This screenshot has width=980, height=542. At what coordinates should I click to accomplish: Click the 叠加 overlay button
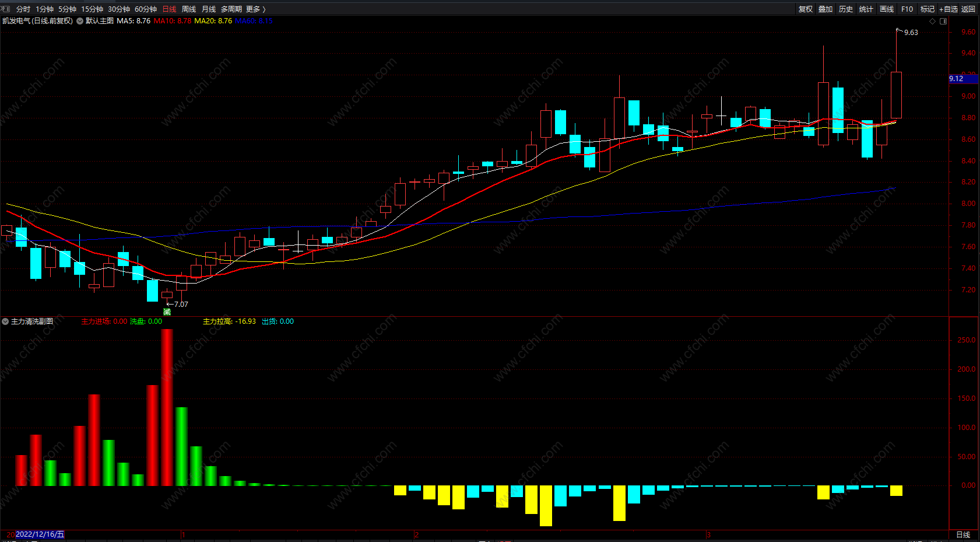pyautogui.click(x=826, y=9)
